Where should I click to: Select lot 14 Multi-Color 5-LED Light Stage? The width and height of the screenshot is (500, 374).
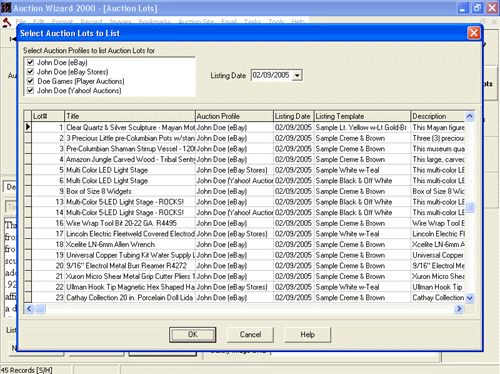(130, 213)
